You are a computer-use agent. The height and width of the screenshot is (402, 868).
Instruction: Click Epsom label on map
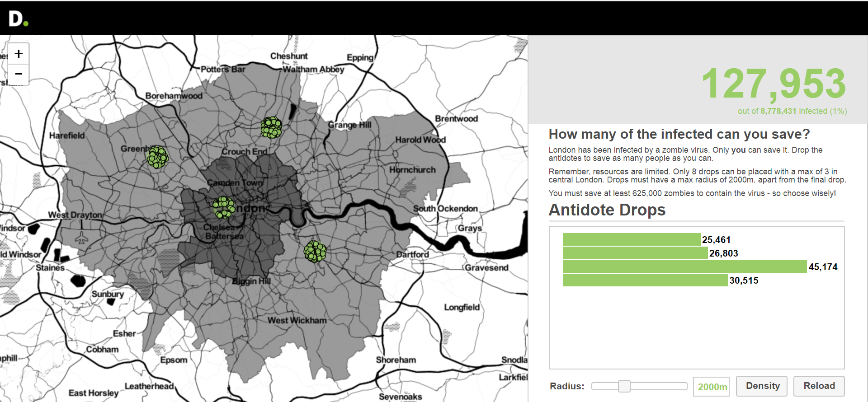[174, 360]
